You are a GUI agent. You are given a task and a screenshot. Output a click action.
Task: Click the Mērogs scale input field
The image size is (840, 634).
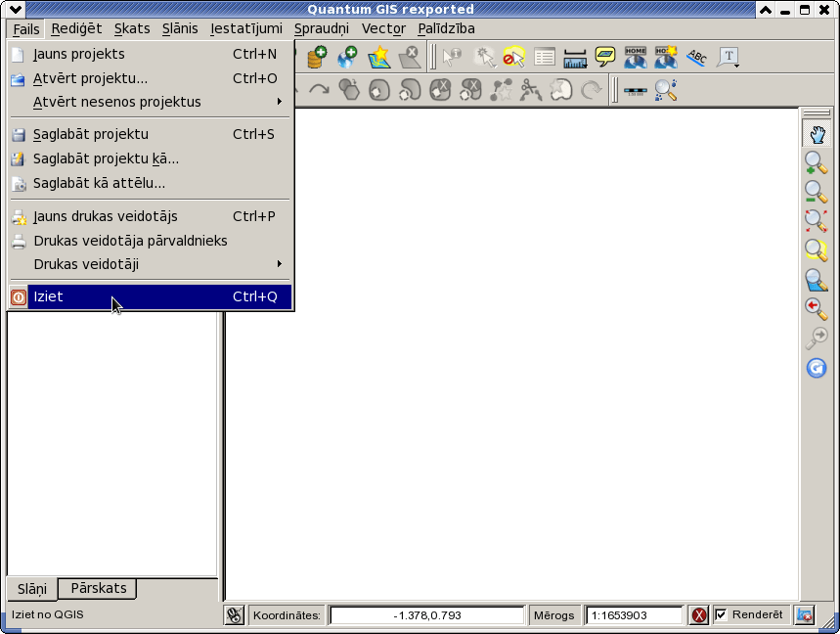coord(635,615)
